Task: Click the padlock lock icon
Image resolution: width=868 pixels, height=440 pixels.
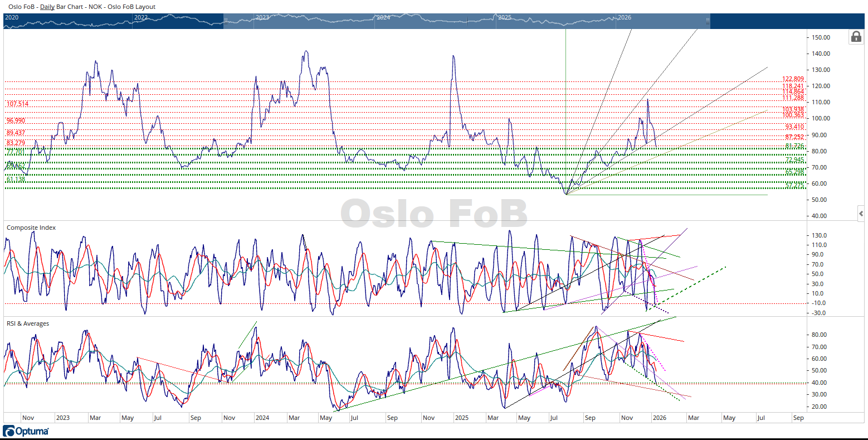Action: (x=856, y=37)
